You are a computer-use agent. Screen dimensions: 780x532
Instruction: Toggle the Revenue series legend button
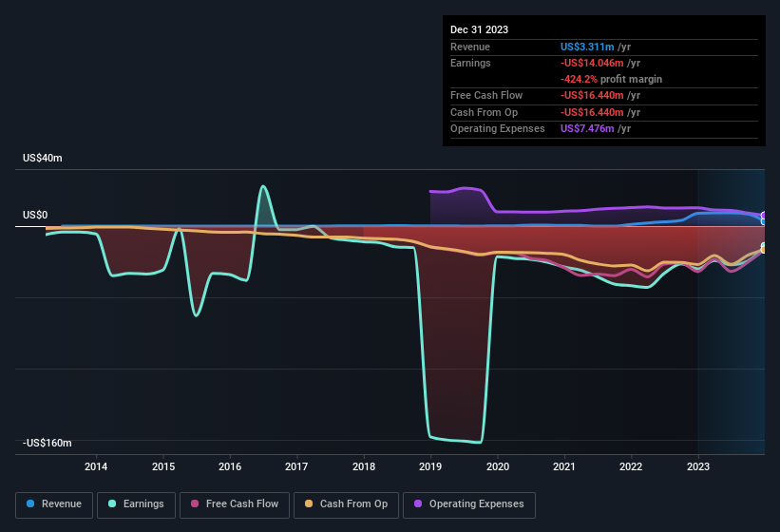click(54, 504)
